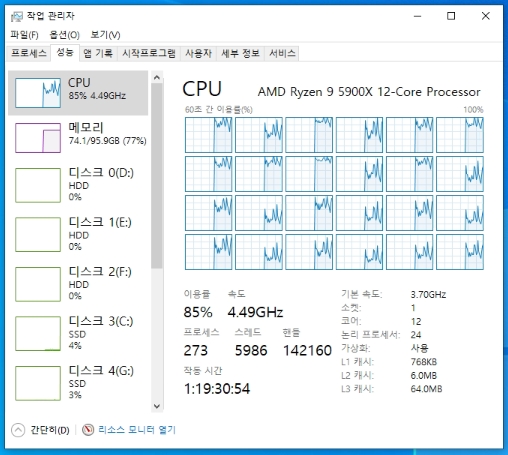Viewport: 508px width, 455px height.
Task: Close the 작업 관리자 window
Action: coord(486,16)
